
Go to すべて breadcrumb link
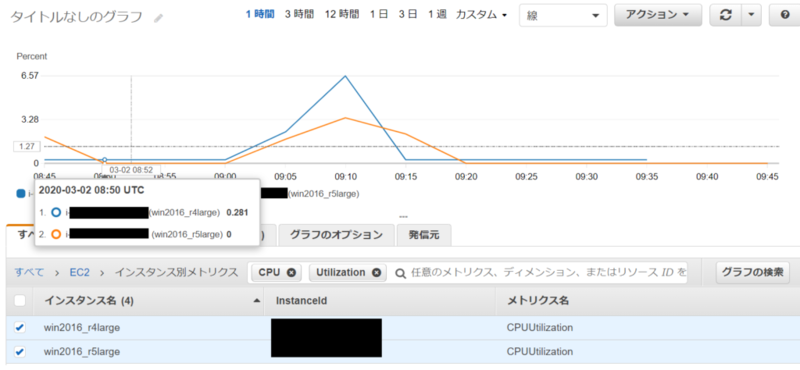(29, 273)
